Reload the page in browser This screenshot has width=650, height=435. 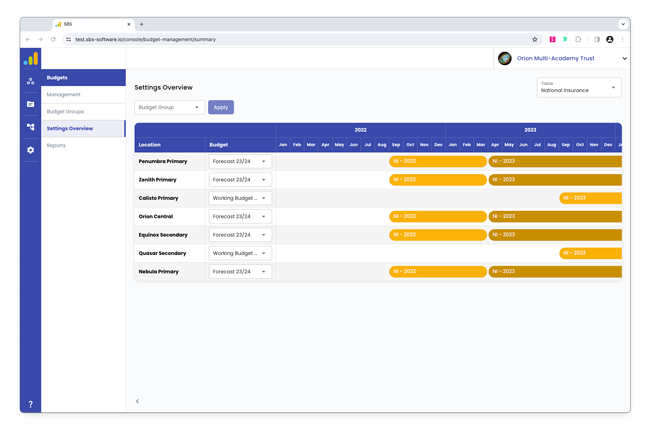[54, 40]
